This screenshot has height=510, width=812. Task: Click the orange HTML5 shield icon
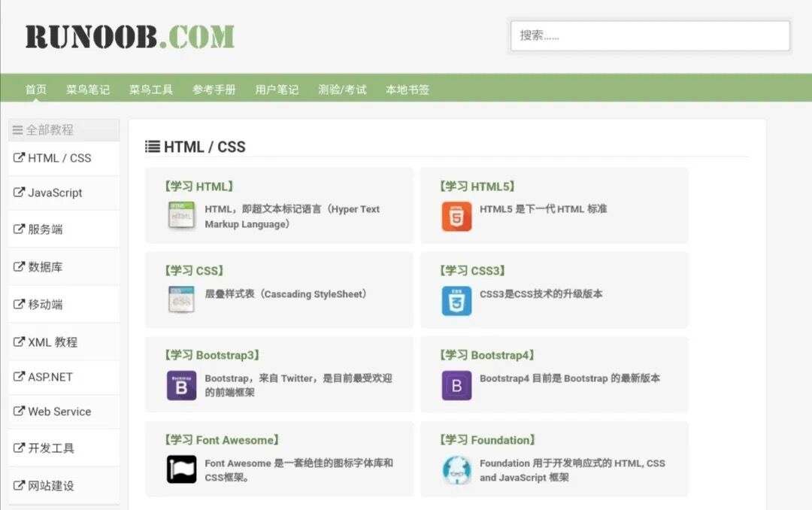pyautogui.click(x=456, y=216)
